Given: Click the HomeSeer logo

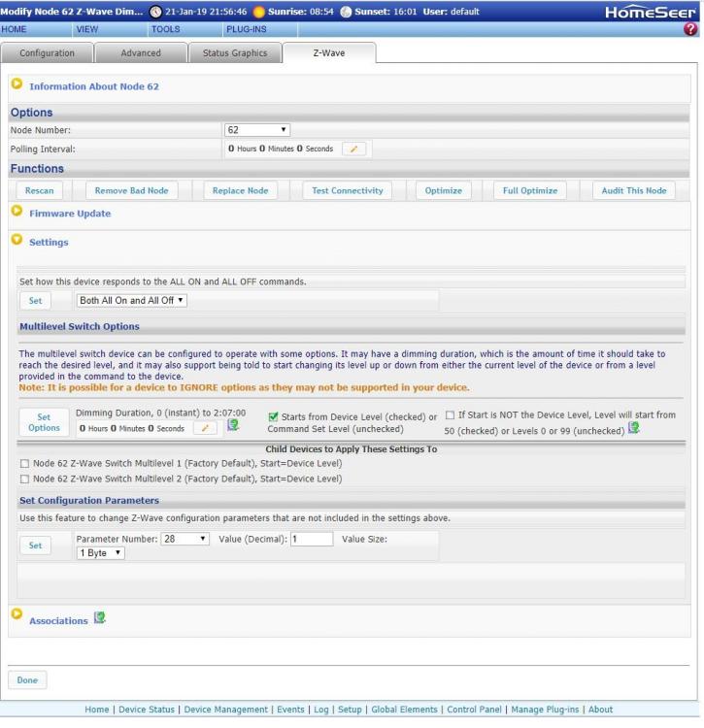Looking at the screenshot, I should pos(650,12).
